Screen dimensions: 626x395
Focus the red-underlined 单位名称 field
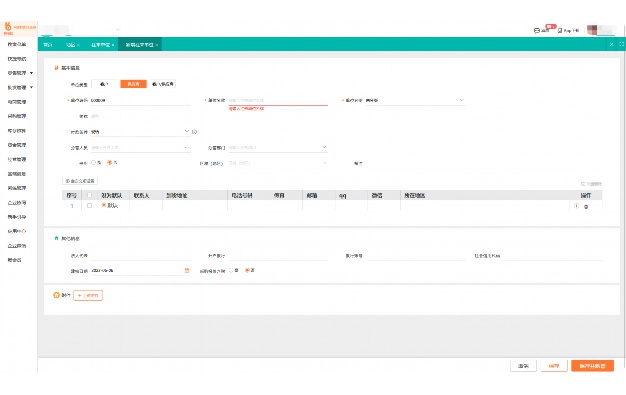(278, 100)
